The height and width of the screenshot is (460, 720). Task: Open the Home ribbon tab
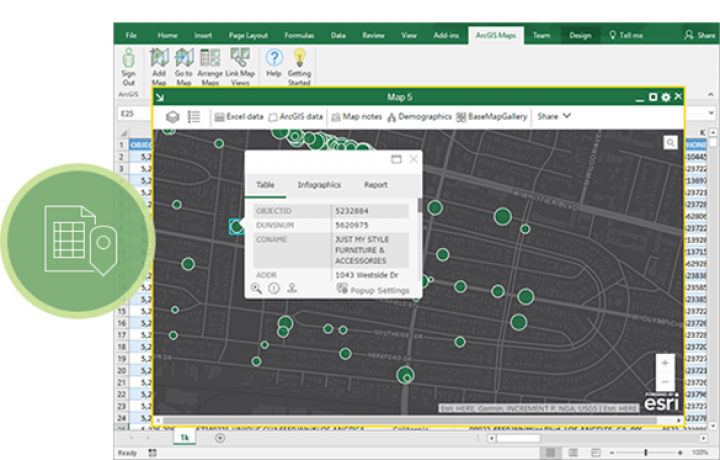pos(167,35)
